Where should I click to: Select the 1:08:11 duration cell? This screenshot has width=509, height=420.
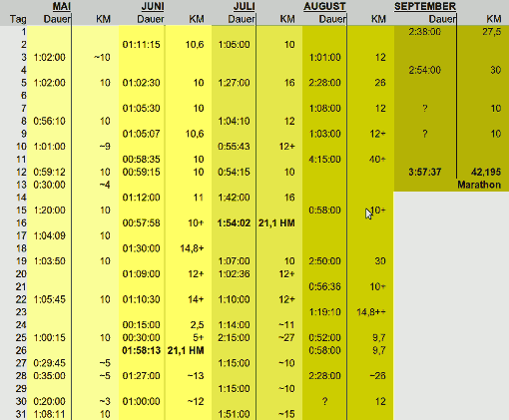coord(49,414)
